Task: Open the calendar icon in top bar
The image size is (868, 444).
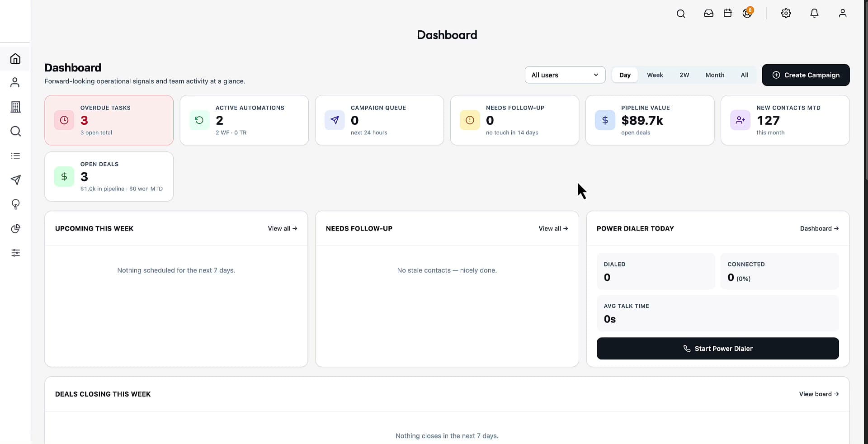Action: (727, 13)
